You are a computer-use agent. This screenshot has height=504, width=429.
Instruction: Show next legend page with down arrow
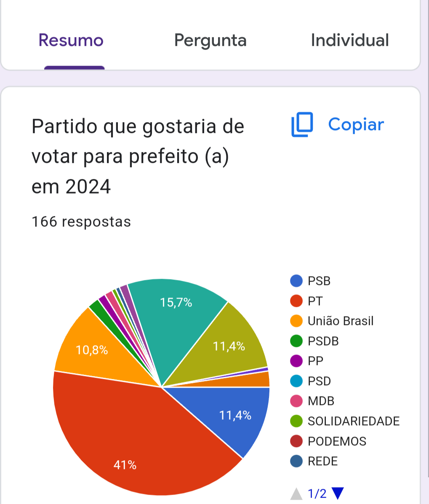[x=338, y=493]
